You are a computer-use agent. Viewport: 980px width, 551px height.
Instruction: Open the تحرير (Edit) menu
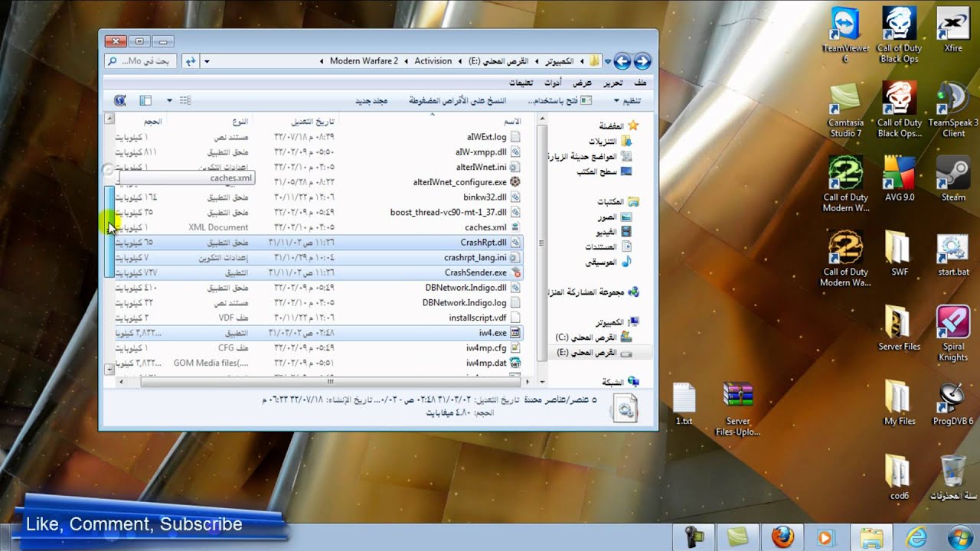pyautogui.click(x=612, y=83)
